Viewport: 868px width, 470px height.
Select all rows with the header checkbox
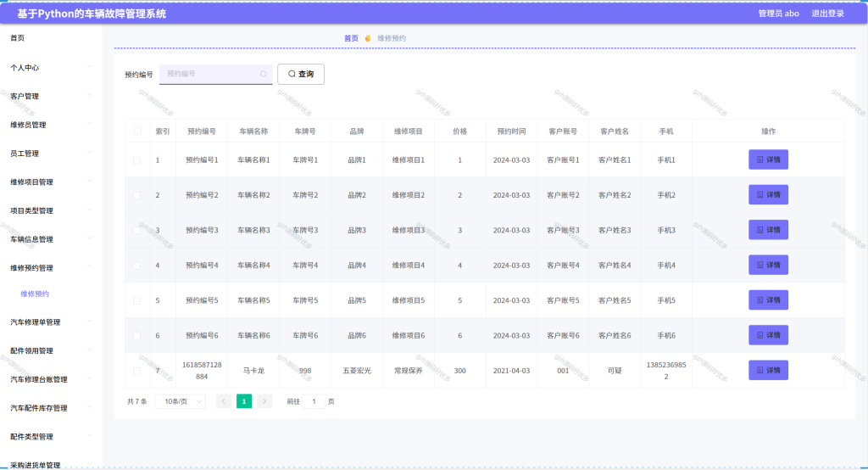[137, 131]
